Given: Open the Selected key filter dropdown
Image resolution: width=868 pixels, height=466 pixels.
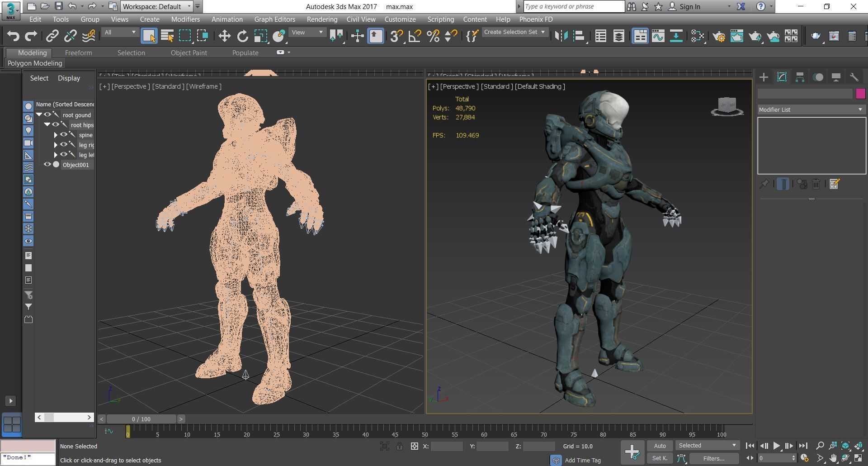Looking at the screenshot, I should pyautogui.click(x=707, y=446).
